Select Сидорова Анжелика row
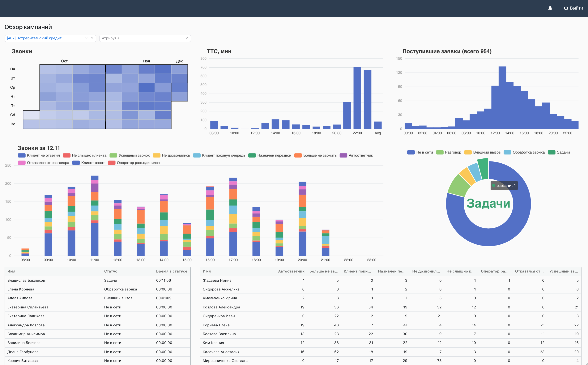Image resolution: width=588 pixels, height=365 pixels. coord(390,289)
